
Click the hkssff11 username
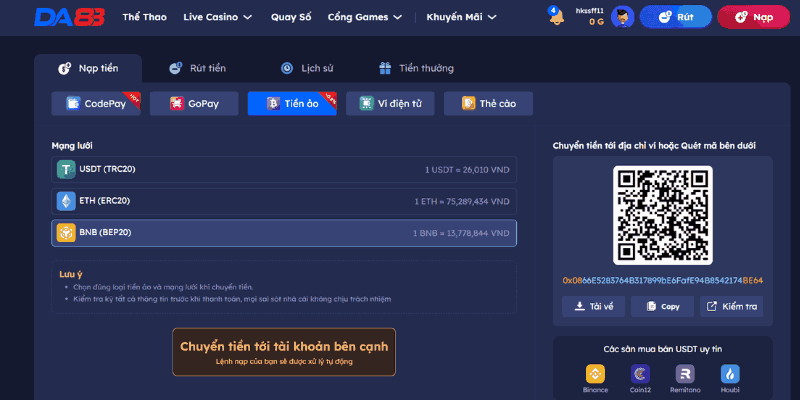pos(589,10)
